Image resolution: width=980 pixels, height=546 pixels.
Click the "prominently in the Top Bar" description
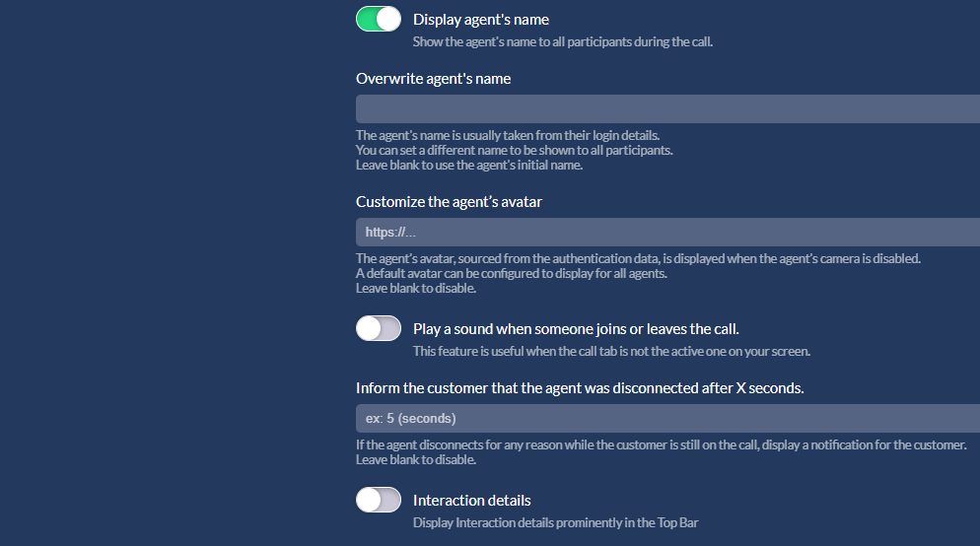[x=555, y=523]
